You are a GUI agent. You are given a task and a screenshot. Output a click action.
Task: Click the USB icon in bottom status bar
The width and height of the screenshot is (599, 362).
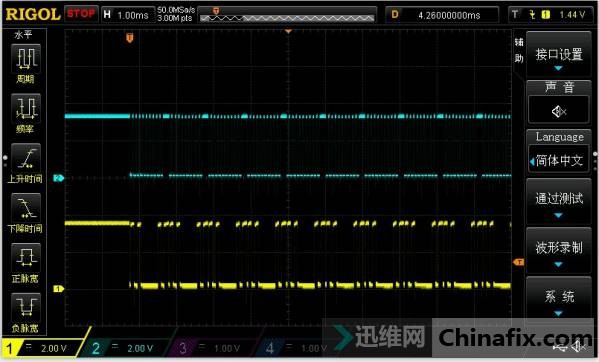(560, 347)
